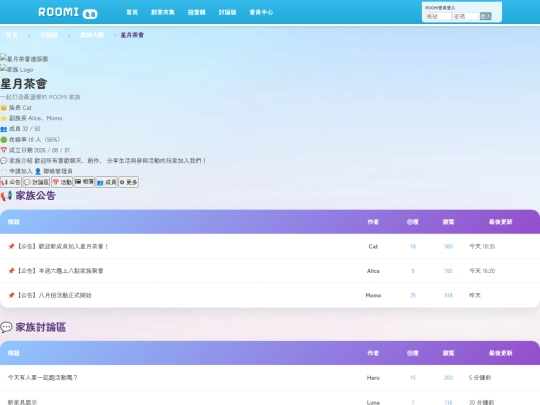Click 最後更新 column header in 家族討論區 table

[501, 353]
